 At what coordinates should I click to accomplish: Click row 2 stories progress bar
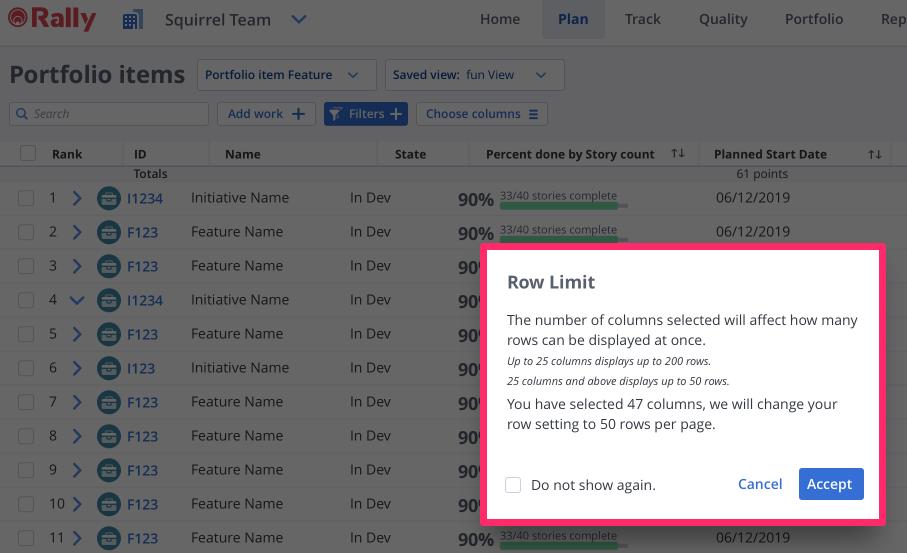(x=564, y=239)
